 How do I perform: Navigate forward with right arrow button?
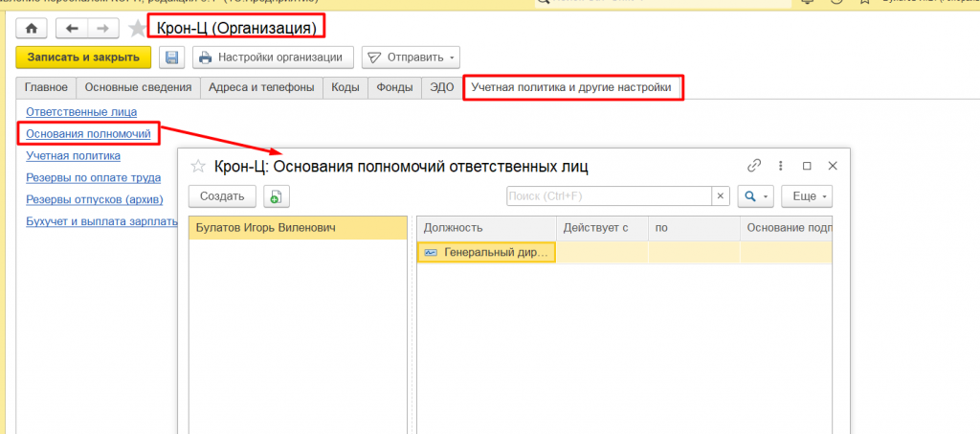tap(103, 28)
